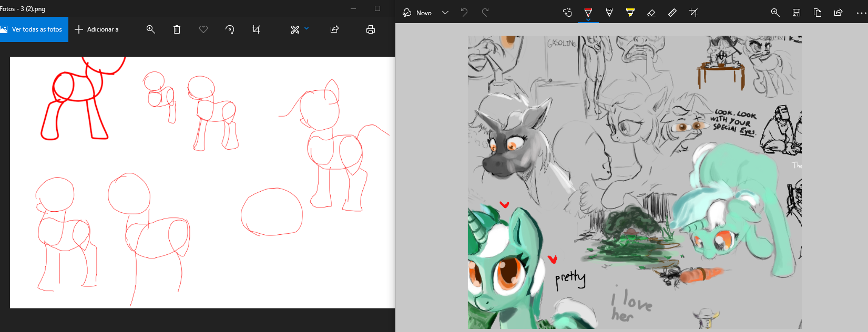Image resolution: width=868 pixels, height=332 pixels.
Task: Delete the photo with the trash icon
Action: [x=177, y=29]
